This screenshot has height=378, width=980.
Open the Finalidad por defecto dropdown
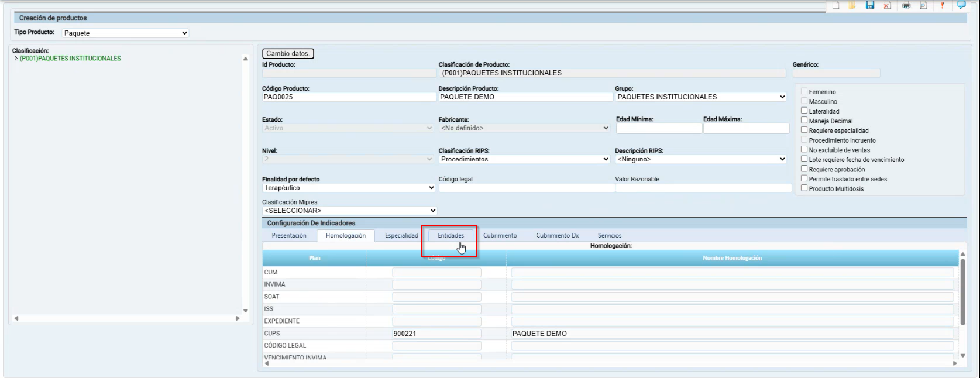349,188
